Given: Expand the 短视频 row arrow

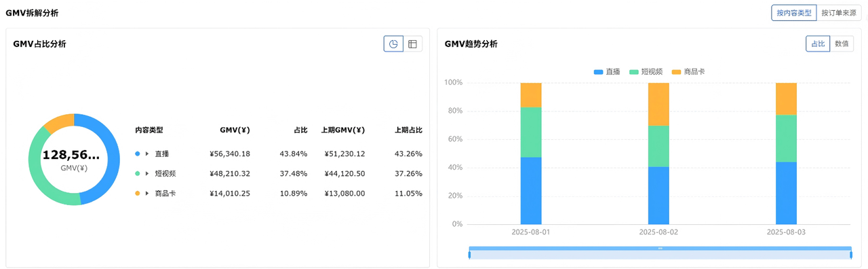Looking at the screenshot, I should click(x=146, y=174).
